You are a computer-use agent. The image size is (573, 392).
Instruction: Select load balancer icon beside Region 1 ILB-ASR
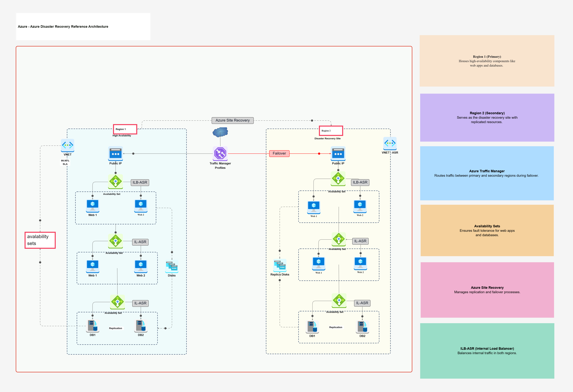coord(115,182)
